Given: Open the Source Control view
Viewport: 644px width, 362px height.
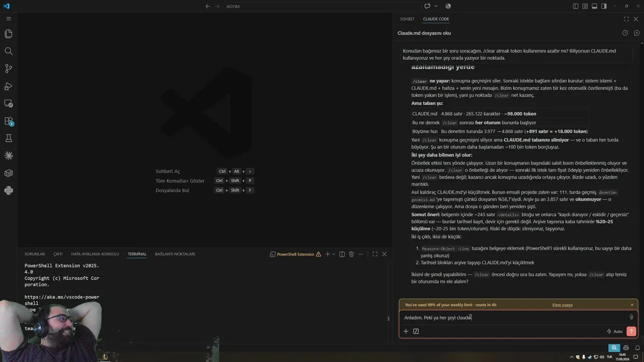Looking at the screenshot, I should click(x=9, y=68).
